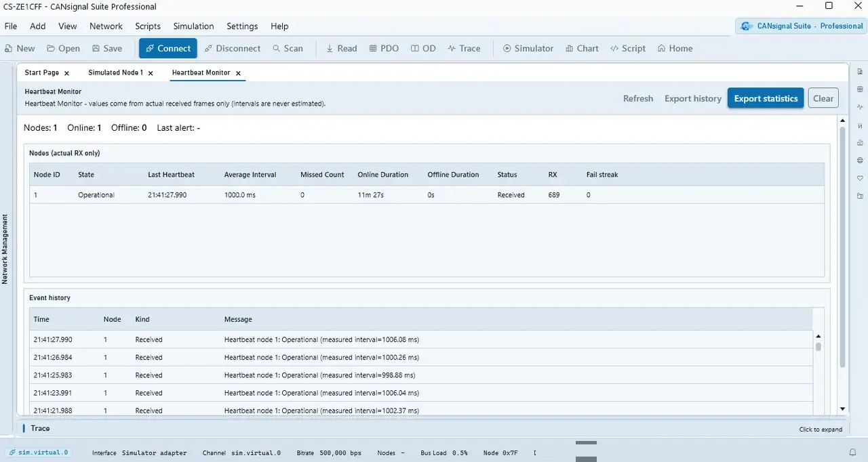Open the Trace tool from the toolbar
This screenshot has height=462, width=868.
pyautogui.click(x=464, y=48)
